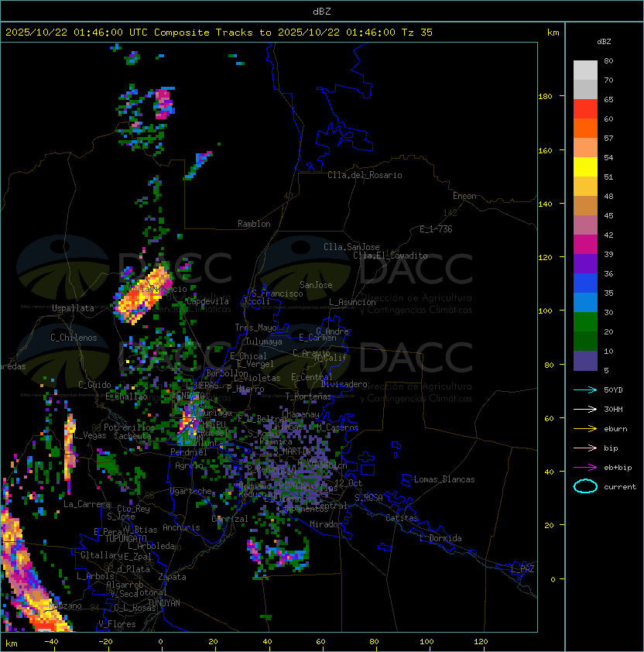
Task: Click the 'km' unit label at top right
Action: coord(553,33)
